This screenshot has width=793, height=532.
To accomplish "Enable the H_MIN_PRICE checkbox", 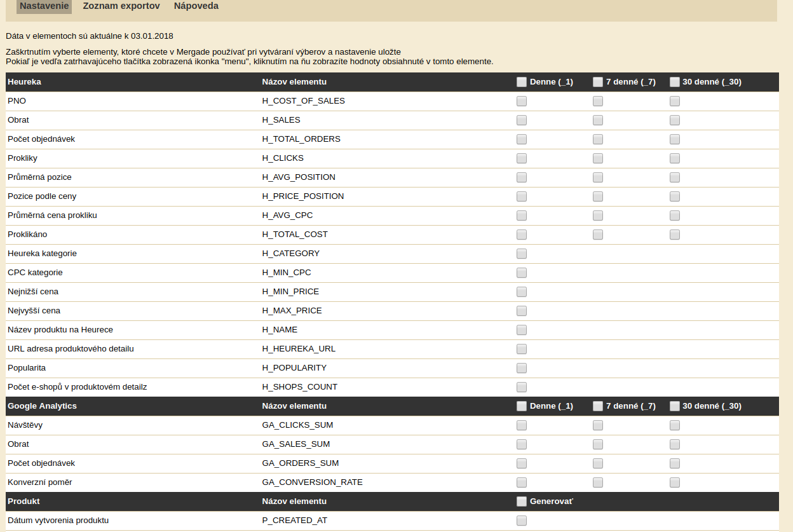I will (522, 292).
